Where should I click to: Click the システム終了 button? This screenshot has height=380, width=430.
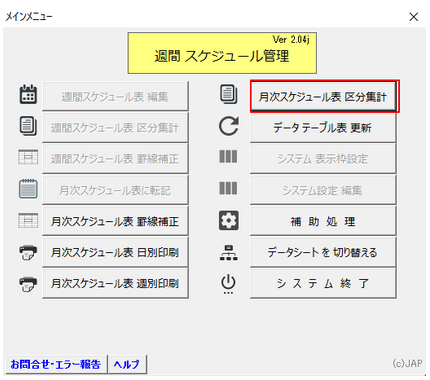point(323,283)
